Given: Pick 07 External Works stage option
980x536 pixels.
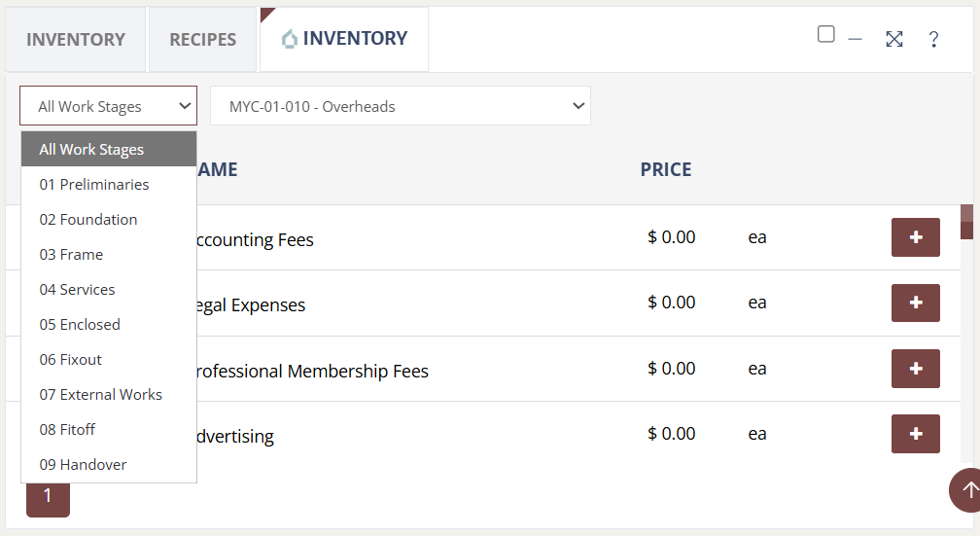Looking at the screenshot, I should click(101, 395).
